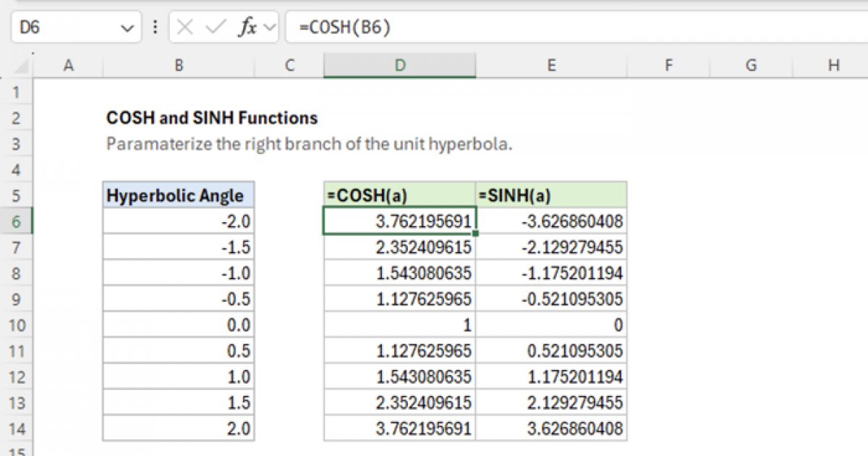Select the cell showing 0.0 in column B
The height and width of the screenshot is (456, 868).
click(x=178, y=324)
